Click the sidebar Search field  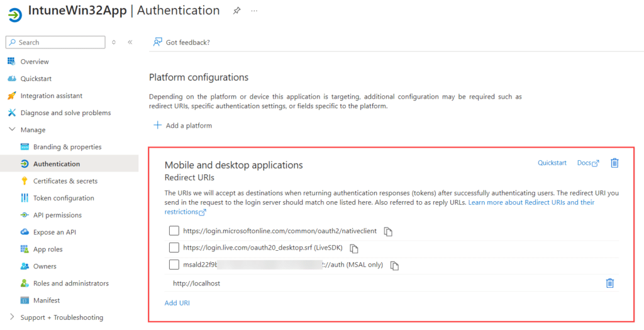click(55, 42)
